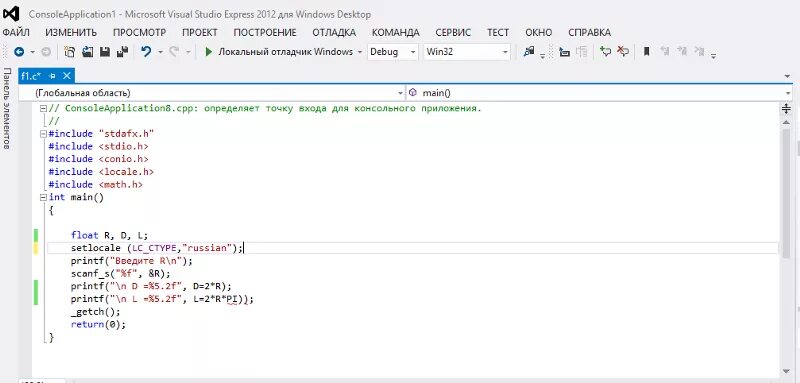Open the ПРОСМОТР menu
Screen dimensions: 800x383
point(139,33)
